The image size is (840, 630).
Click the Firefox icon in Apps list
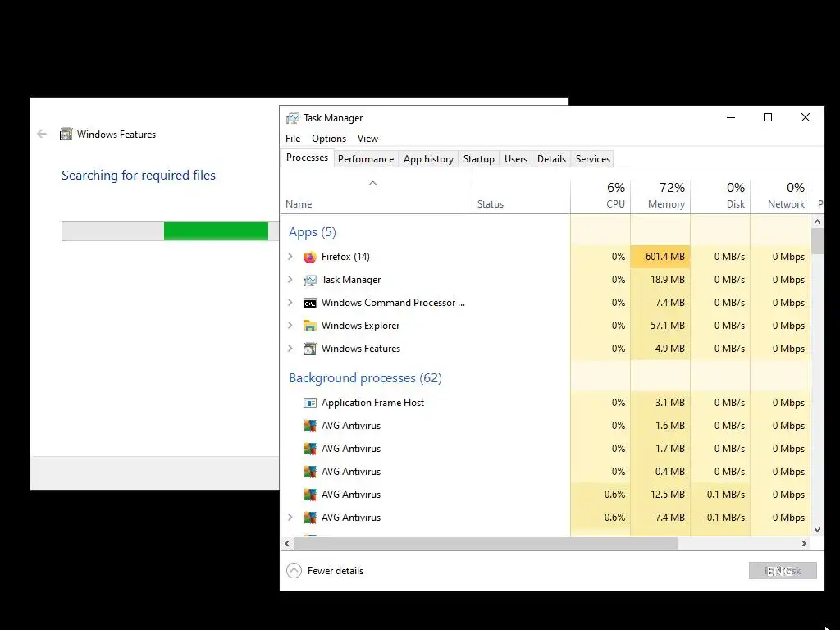[x=309, y=257]
